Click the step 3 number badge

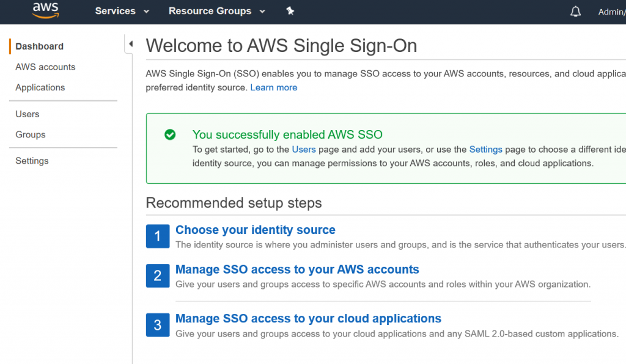(158, 325)
